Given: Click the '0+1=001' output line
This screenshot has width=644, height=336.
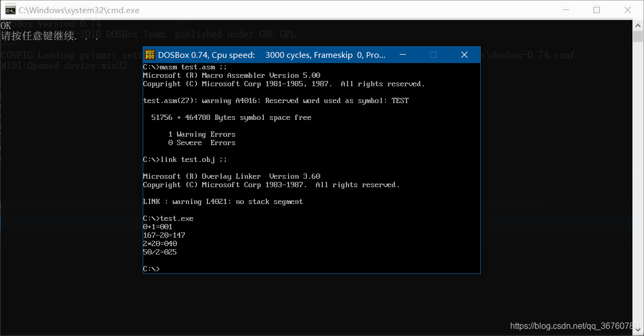Looking at the screenshot, I should (158, 227).
